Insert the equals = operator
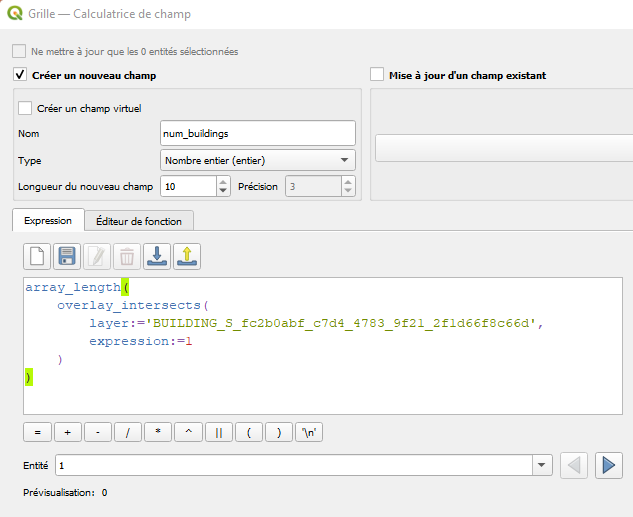633x517 pixels. (x=37, y=432)
